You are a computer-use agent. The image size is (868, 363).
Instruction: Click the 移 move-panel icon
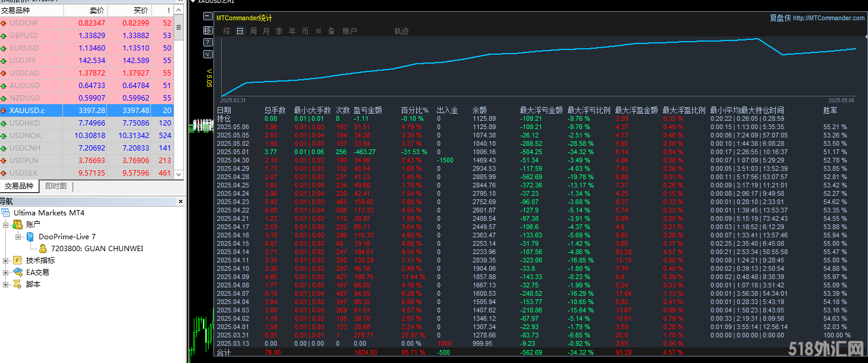[207, 30]
